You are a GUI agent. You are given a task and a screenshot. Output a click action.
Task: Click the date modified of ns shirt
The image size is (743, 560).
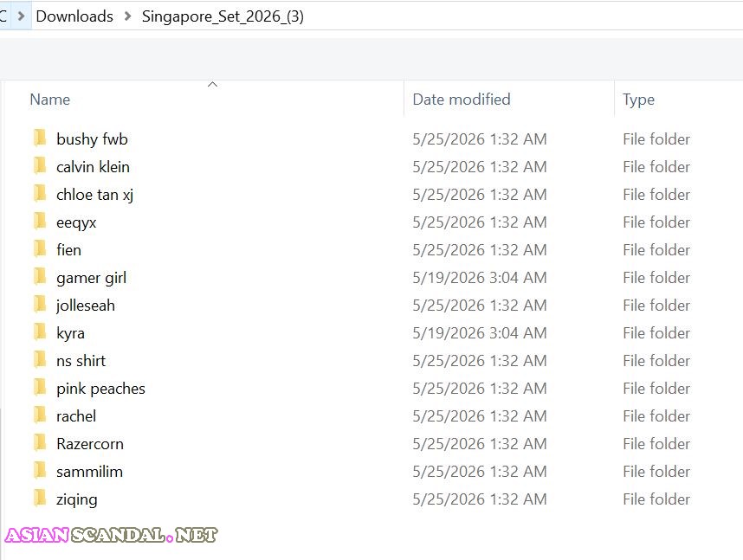coord(480,361)
